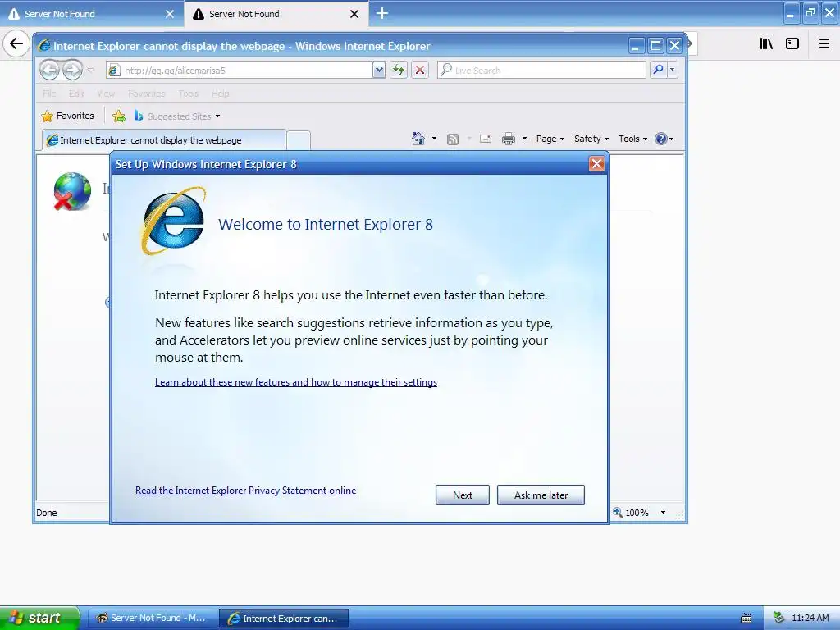Expand the zoom level dropdown arrow

[x=663, y=513]
